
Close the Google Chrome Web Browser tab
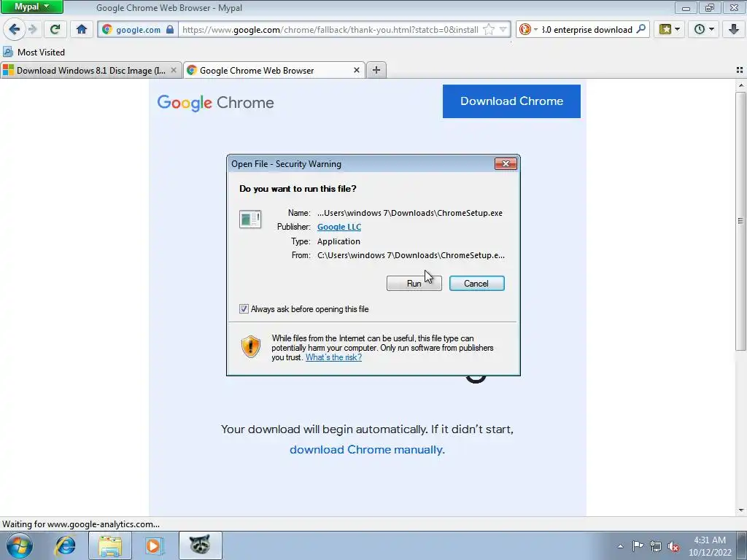point(356,70)
